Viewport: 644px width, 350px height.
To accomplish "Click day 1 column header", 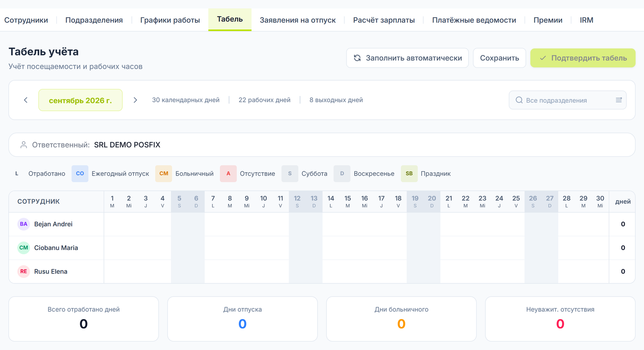I will click(x=112, y=201).
